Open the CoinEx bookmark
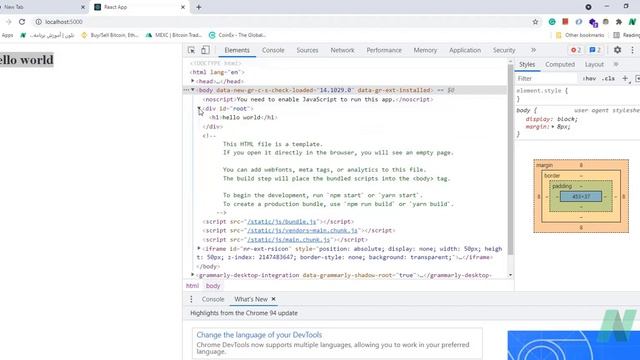The height and width of the screenshot is (360, 640). click(238, 35)
